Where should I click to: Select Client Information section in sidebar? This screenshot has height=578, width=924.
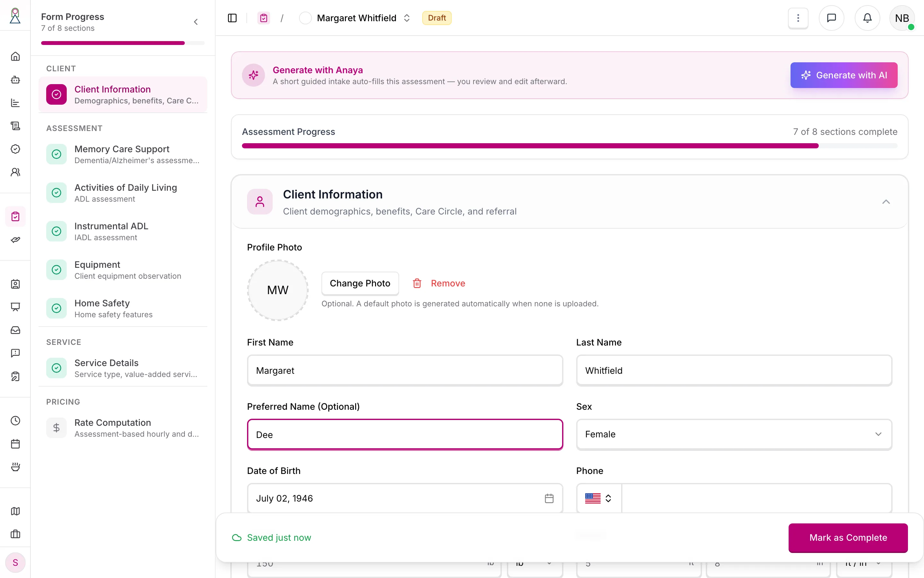(123, 94)
